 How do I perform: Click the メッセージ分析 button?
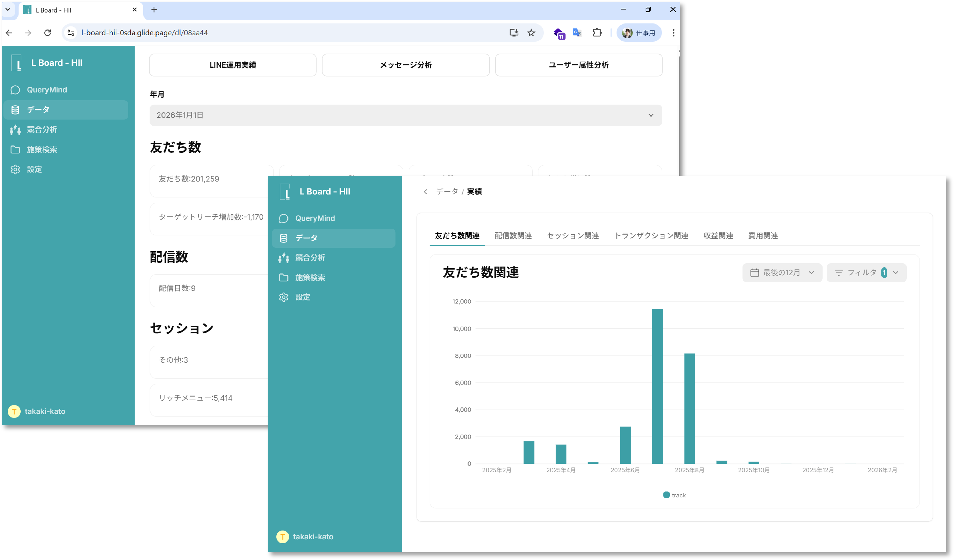tap(405, 65)
